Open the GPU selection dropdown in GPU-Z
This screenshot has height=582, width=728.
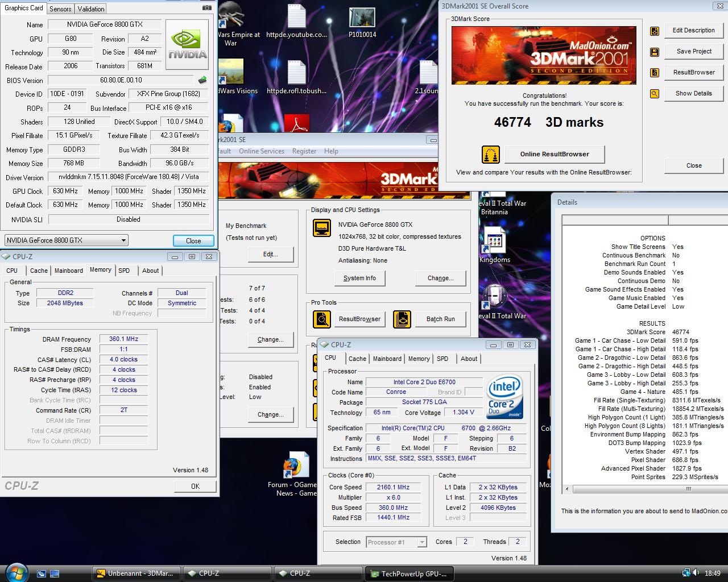66,240
